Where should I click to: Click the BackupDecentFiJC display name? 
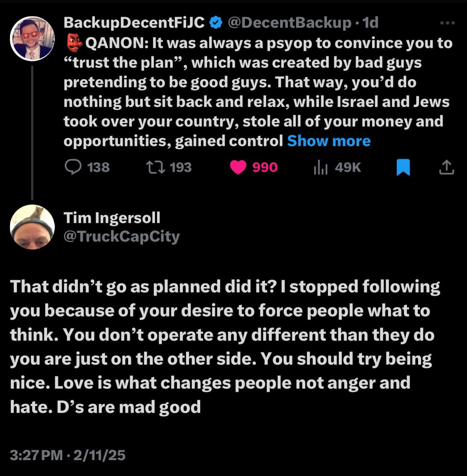point(134,23)
